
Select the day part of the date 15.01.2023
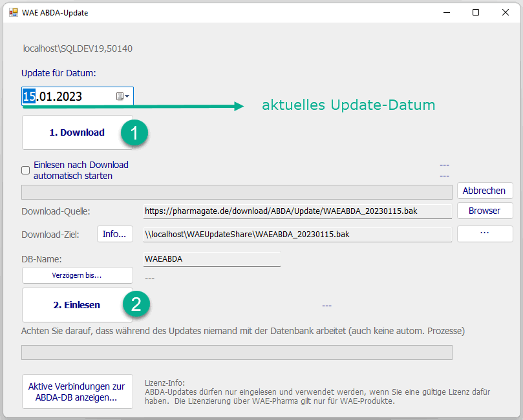(x=29, y=96)
